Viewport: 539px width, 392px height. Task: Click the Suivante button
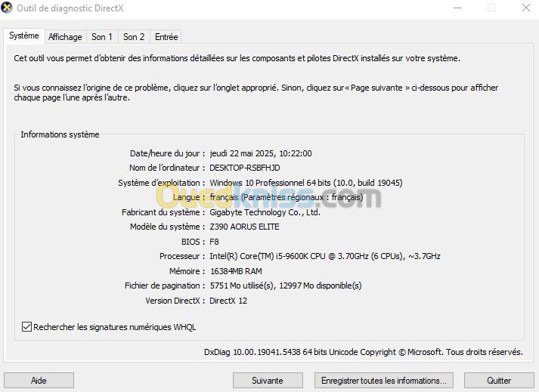point(268,381)
